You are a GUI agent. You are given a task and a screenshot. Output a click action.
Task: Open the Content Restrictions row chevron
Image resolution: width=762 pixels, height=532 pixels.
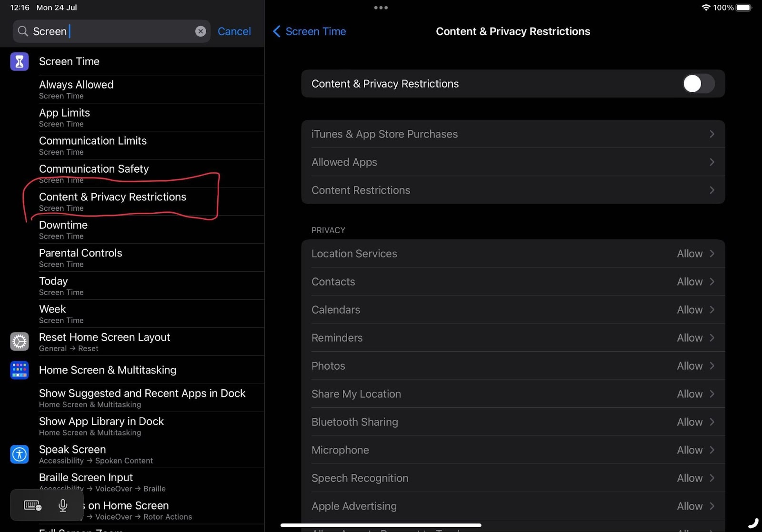[x=712, y=190]
